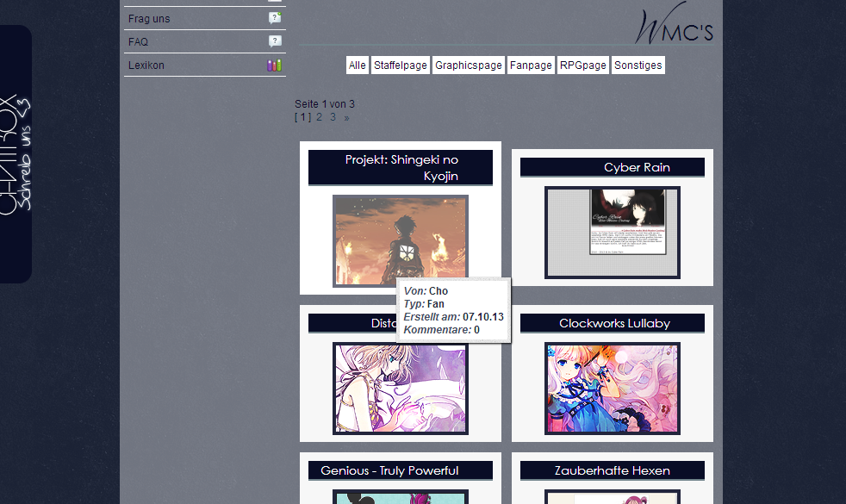The height and width of the screenshot is (504, 846).
Task: Select the RPGpage filter tab
Action: click(x=582, y=65)
